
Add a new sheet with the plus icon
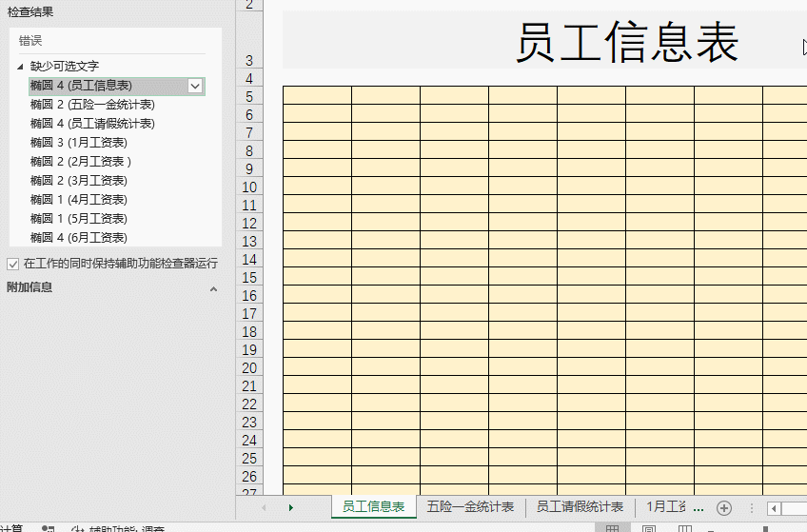coord(724,508)
